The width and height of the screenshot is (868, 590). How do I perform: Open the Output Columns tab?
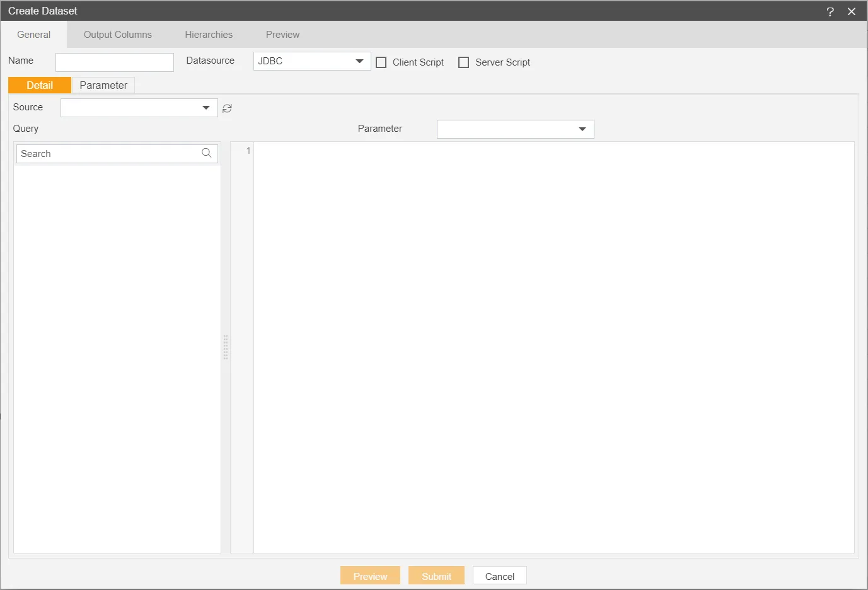(118, 35)
